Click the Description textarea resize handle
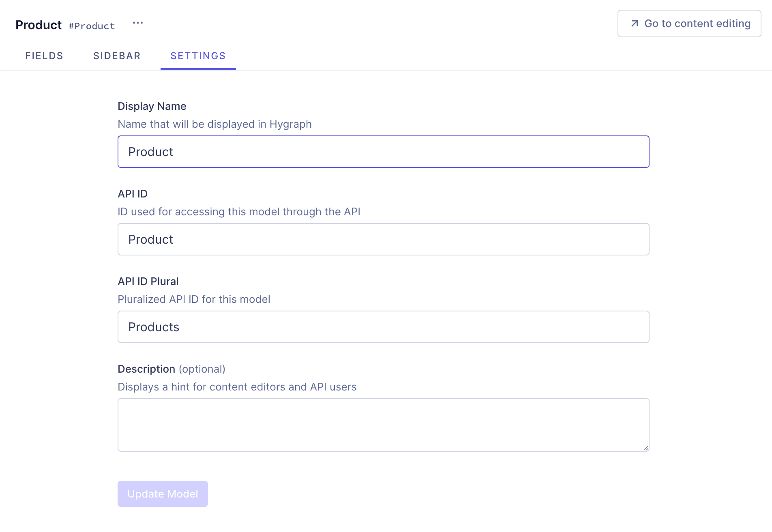 [x=645, y=448]
